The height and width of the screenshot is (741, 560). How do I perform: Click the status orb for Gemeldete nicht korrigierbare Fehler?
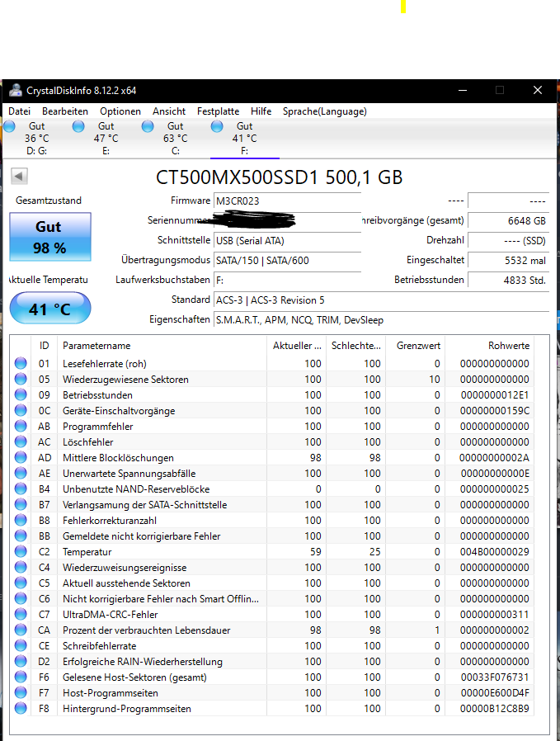tap(21, 536)
